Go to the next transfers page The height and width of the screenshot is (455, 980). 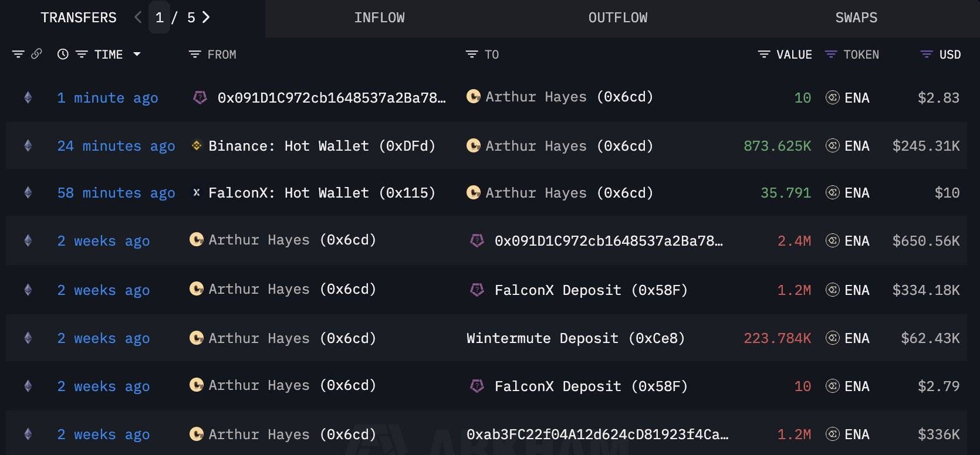(206, 18)
